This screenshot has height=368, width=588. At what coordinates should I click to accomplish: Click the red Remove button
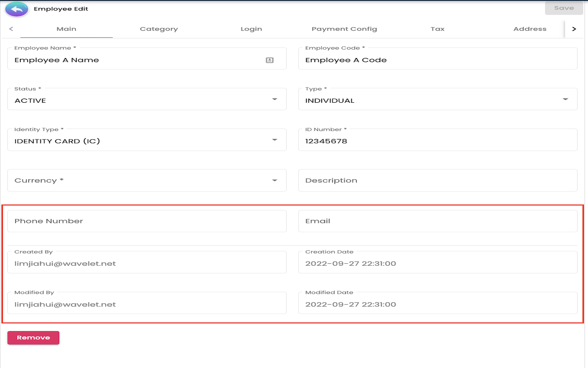click(x=33, y=338)
